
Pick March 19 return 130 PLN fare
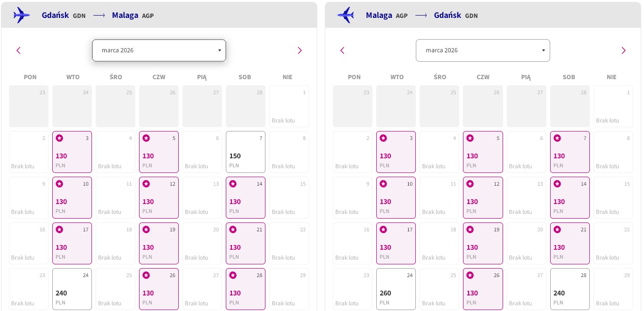483,243
